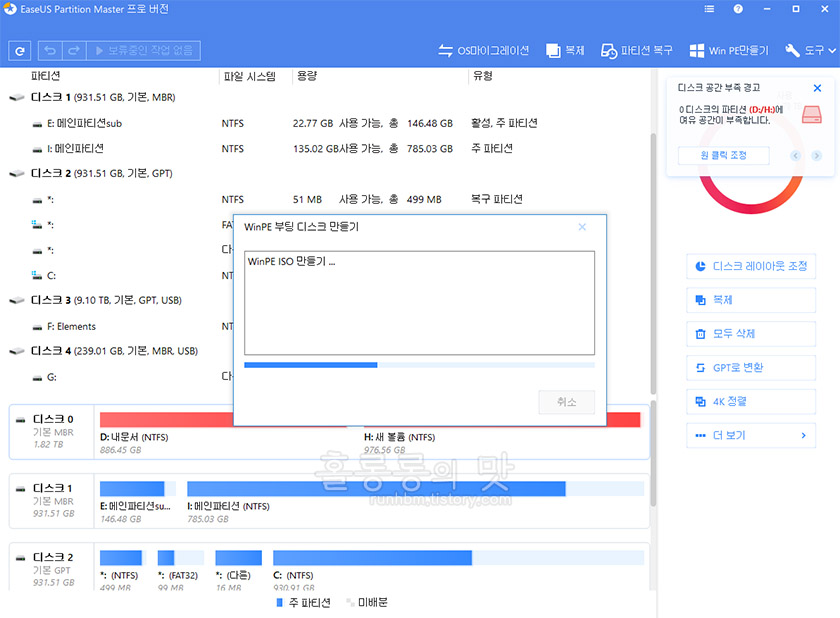Click the WinPE ISO 만들기 log text box

tap(419, 303)
